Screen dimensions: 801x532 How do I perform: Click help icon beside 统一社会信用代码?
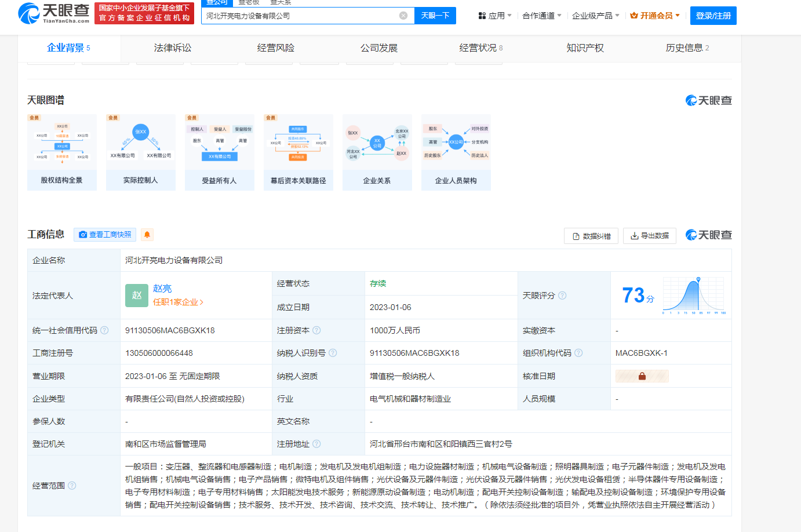(104, 330)
